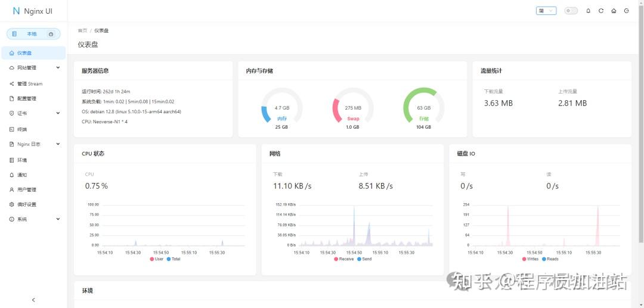Screen dimensions: 644x308
Task: Toggle the dark mode switch
Action: (x=571, y=11)
